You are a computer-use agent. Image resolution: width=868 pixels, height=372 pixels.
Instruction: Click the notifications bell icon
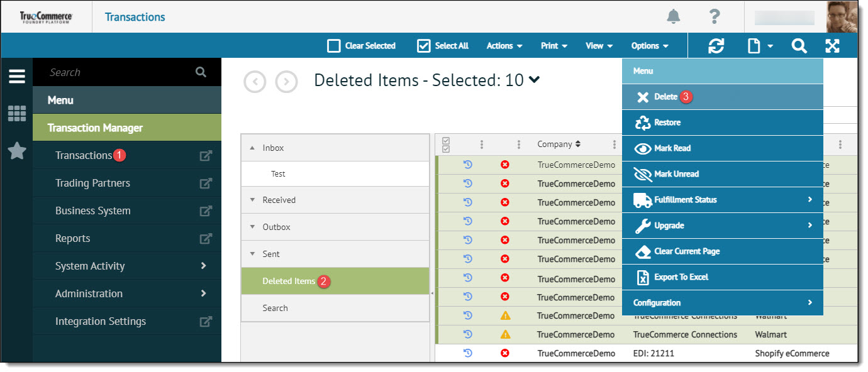point(674,17)
